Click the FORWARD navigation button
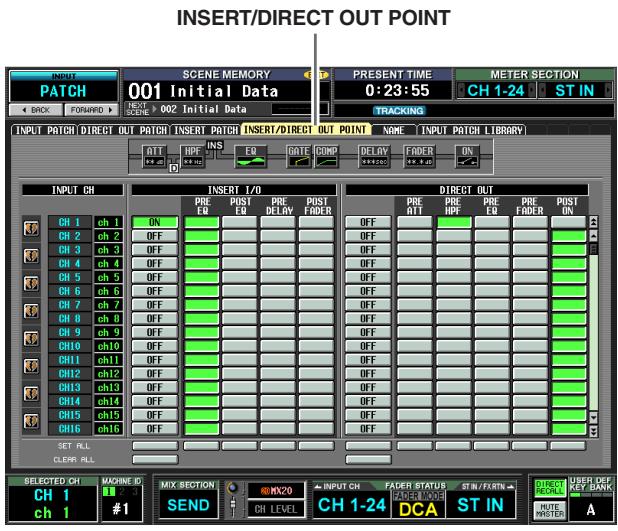 [x=91, y=110]
